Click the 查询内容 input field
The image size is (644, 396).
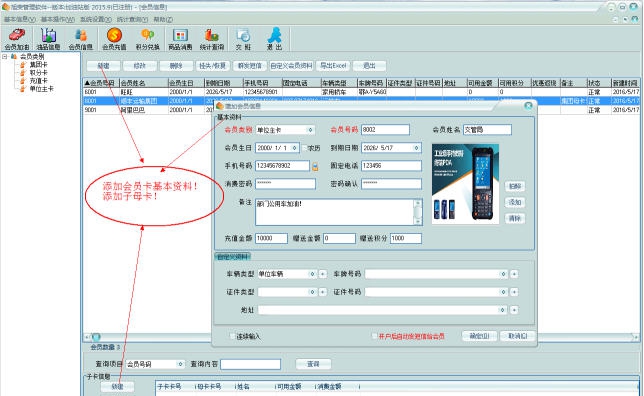[x=251, y=364]
